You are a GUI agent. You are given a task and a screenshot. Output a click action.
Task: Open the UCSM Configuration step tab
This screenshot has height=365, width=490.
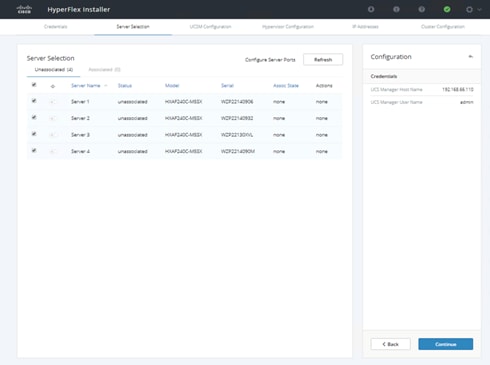(210, 27)
